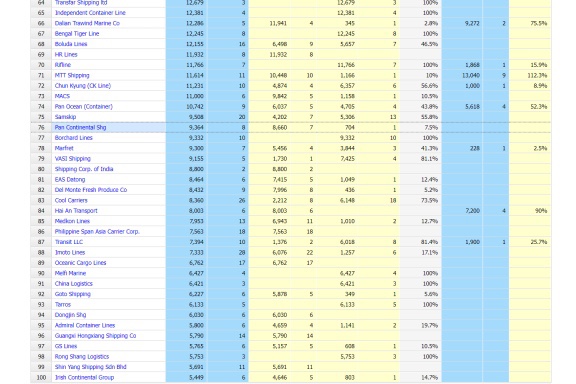
Task: Open the Shipping Corp. of India link
Action: pos(84,169)
